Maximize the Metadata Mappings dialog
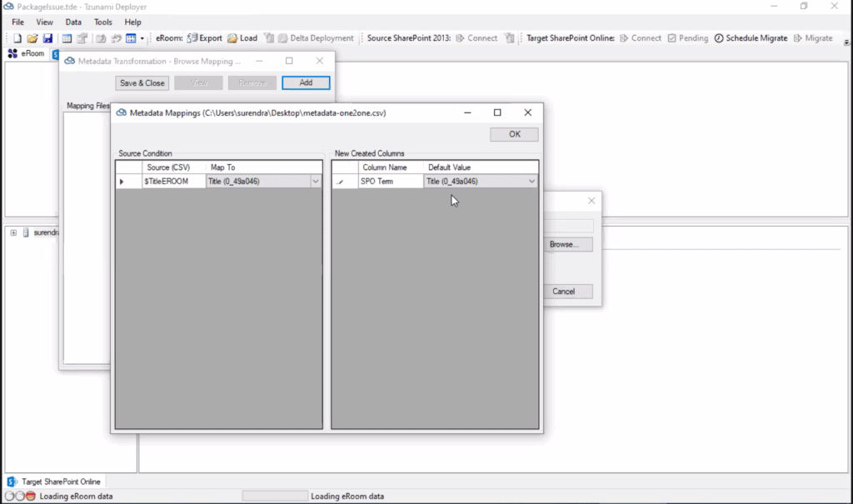Viewport: 853px width, 504px height. click(497, 112)
